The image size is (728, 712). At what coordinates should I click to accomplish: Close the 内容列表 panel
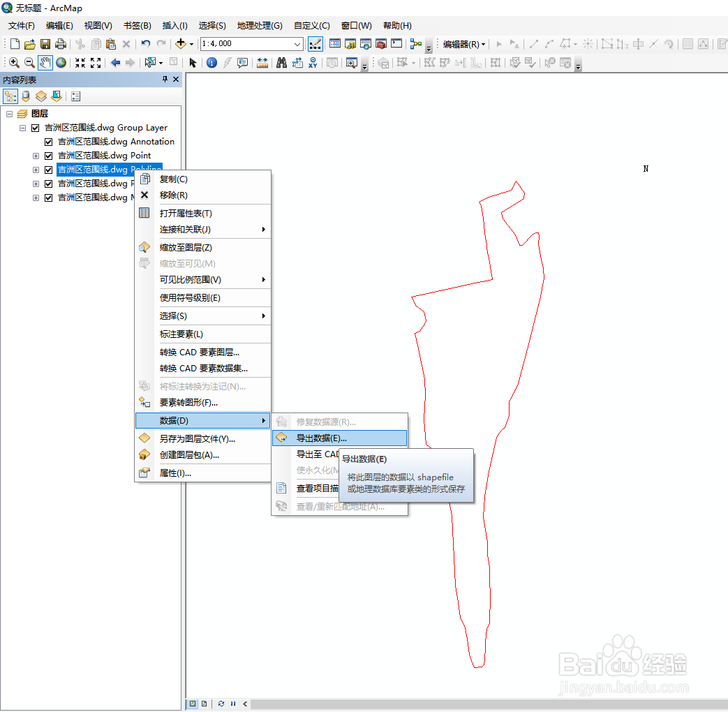176,80
